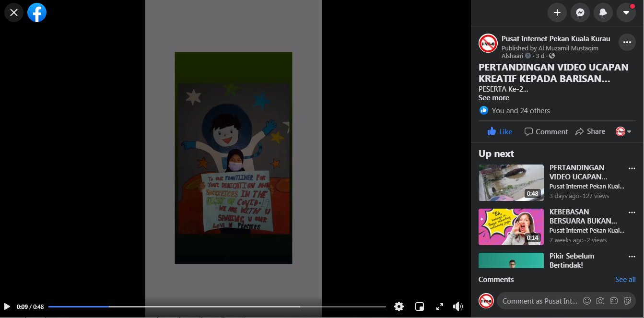644x318 pixels.
Task: Click the plus Create icon
Action: (557, 12)
